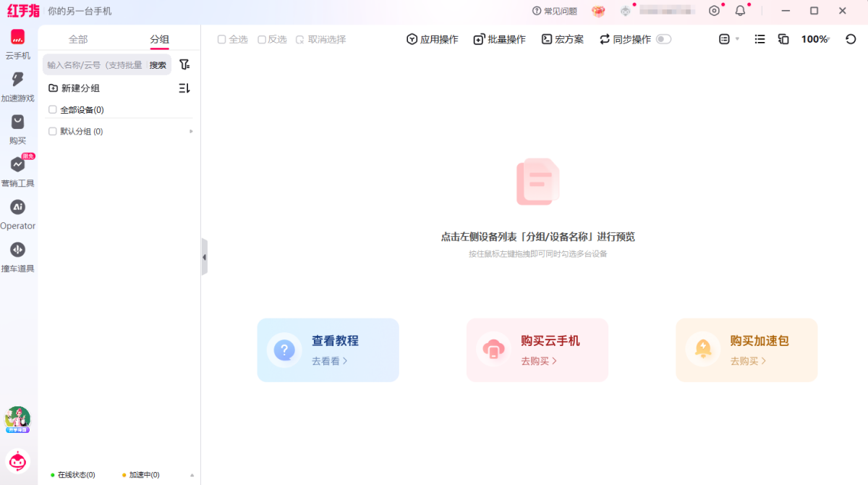Open the 100% zoom dropdown
Image resolution: width=868 pixels, height=485 pixels.
click(x=816, y=39)
